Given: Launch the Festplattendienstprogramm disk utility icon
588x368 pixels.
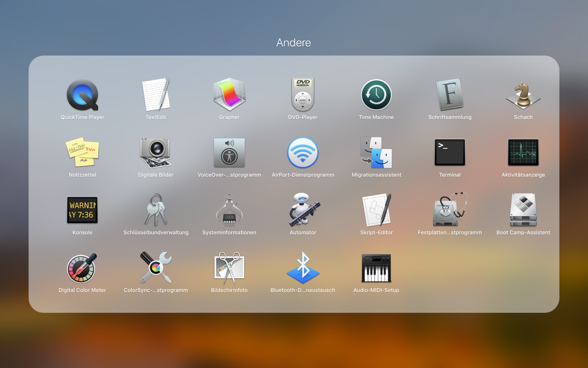Looking at the screenshot, I should click(450, 210).
